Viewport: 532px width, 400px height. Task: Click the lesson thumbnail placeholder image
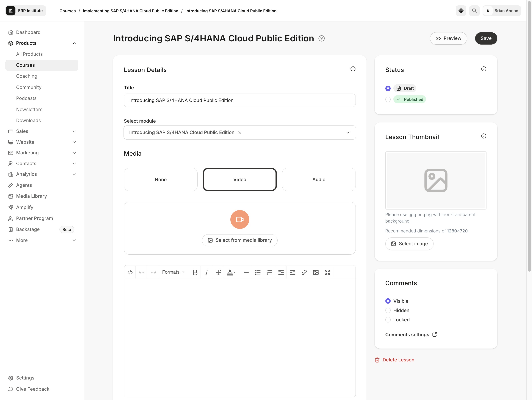click(436, 181)
